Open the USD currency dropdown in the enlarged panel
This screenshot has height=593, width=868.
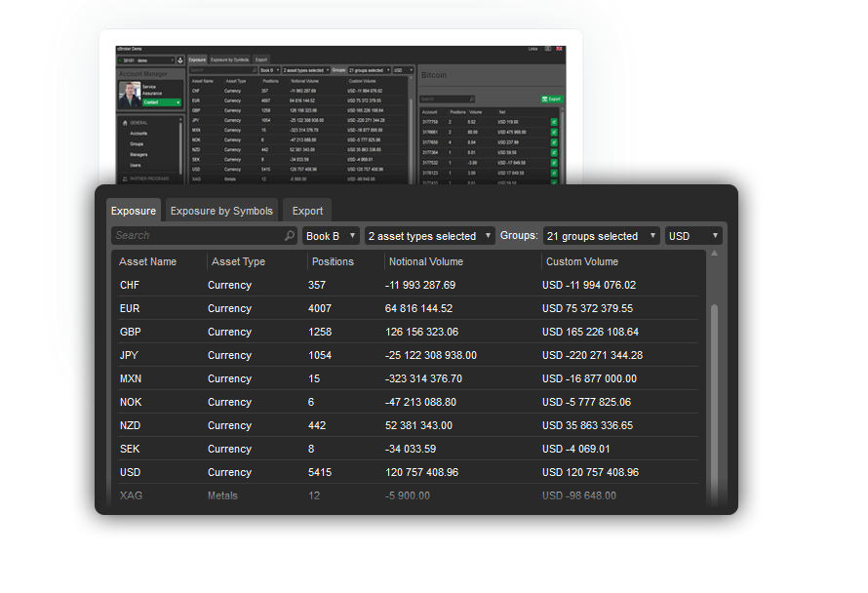[693, 236]
